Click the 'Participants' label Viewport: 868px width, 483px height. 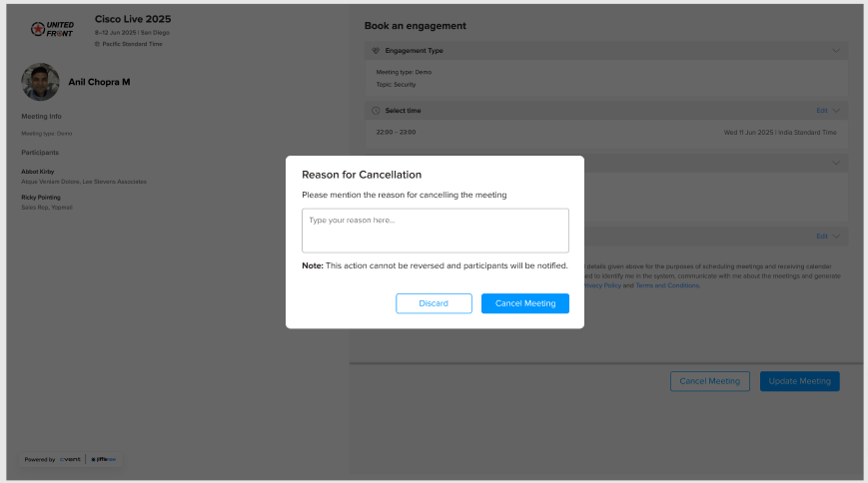pyautogui.click(x=40, y=152)
